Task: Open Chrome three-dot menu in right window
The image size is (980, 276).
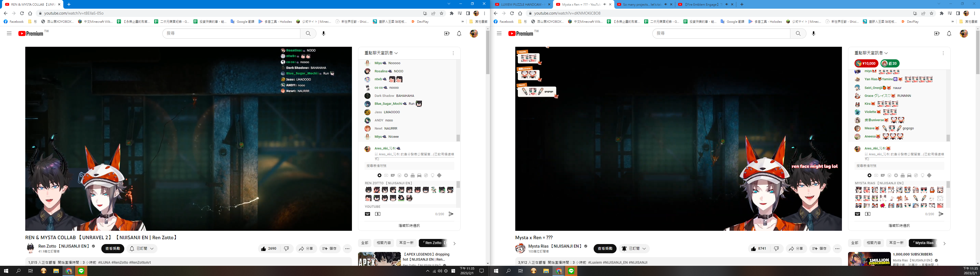Action: (974, 13)
